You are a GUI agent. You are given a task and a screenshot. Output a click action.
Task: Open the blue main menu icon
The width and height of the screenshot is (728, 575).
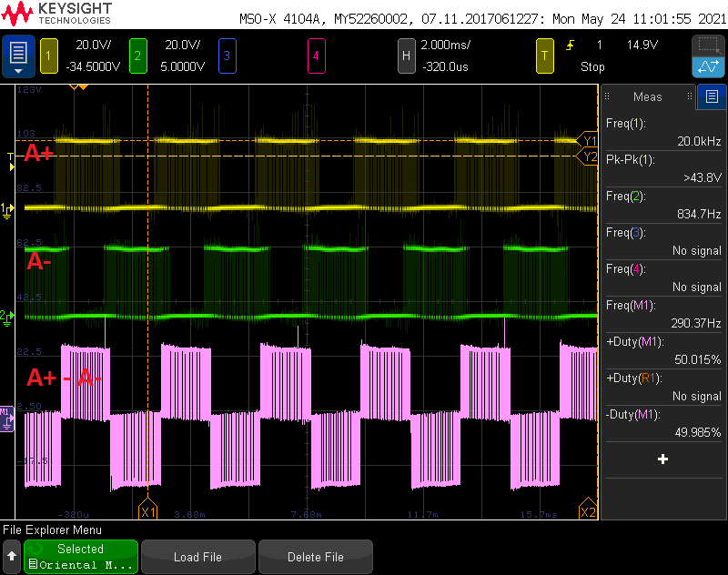click(x=18, y=56)
